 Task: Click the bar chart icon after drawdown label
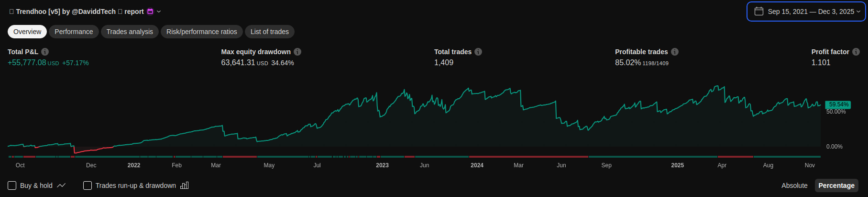[185, 185]
